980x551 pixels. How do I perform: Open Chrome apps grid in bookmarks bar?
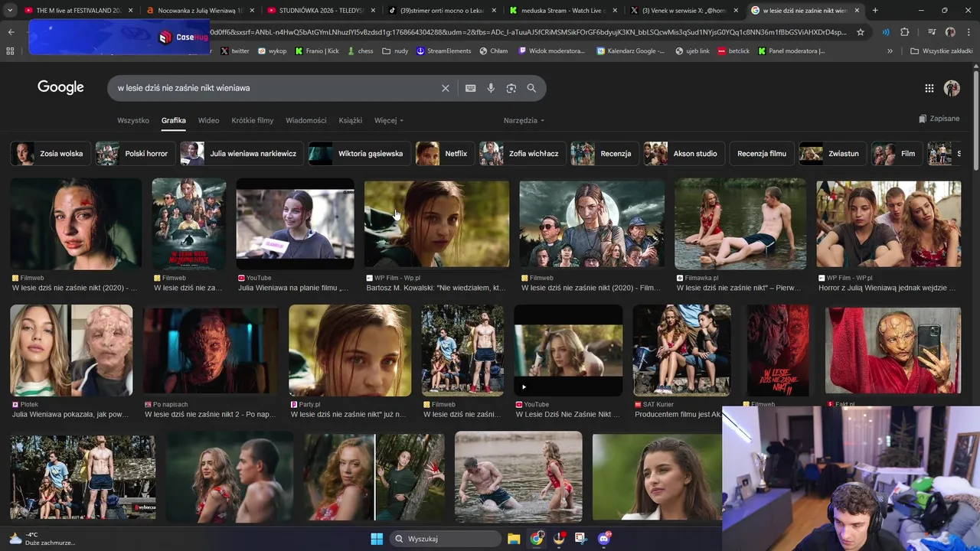[x=10, y=51]
